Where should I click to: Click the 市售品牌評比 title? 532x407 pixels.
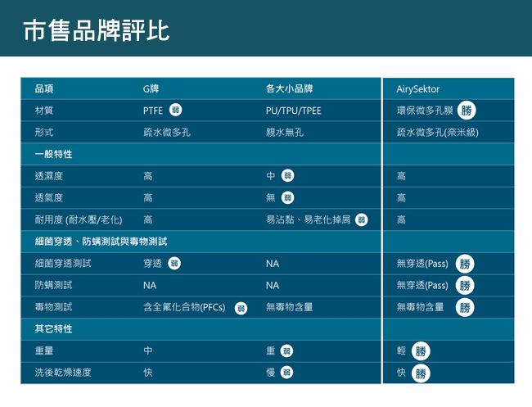point(97,30)
